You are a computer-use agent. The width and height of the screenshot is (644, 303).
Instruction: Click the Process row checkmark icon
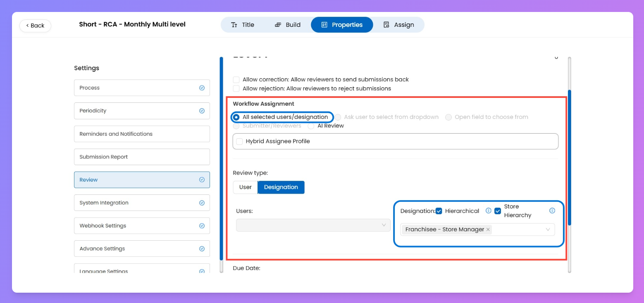pos(202,88)
